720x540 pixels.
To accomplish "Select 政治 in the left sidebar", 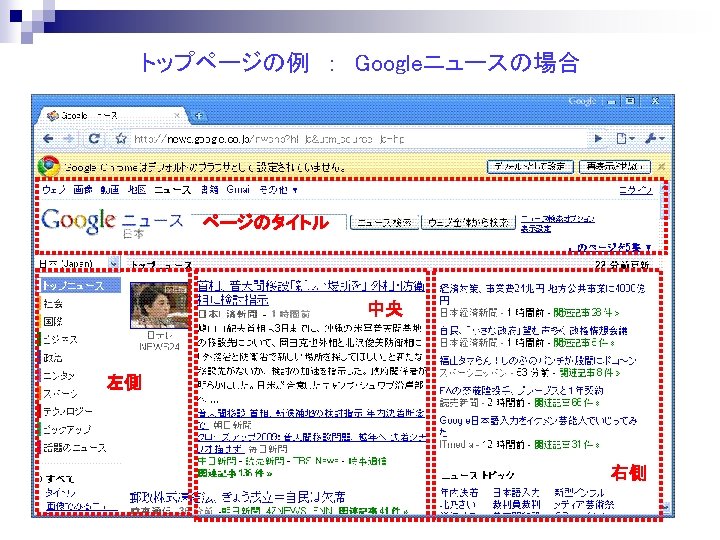I will click(x=53, y=357).
